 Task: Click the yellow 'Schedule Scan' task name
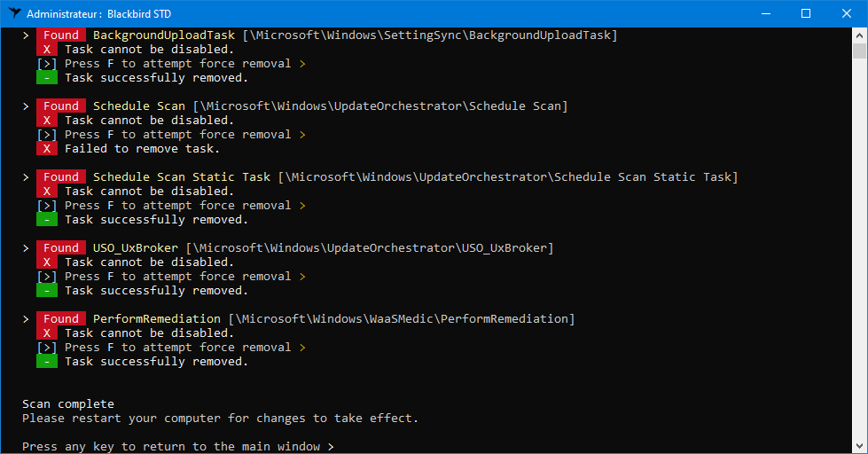tap(139, 106)
